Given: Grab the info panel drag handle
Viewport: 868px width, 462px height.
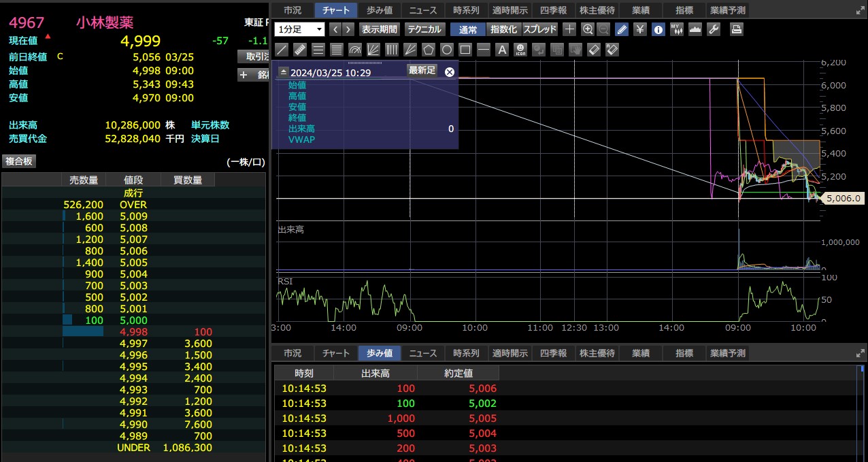Looking at the screenshot, I should coord(365,63).
